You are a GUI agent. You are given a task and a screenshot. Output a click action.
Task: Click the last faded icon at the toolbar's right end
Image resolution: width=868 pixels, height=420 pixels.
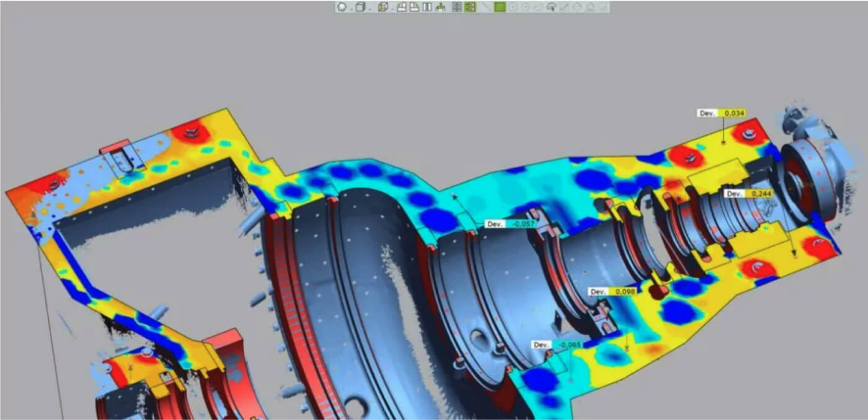pyautogui.click(x=601, y=7)
